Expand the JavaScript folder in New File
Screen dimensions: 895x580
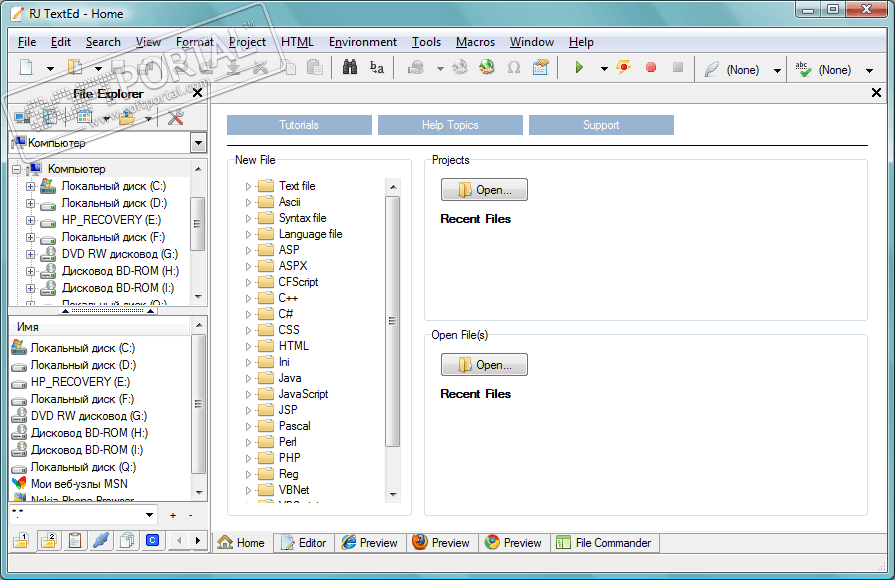point(248,394)
